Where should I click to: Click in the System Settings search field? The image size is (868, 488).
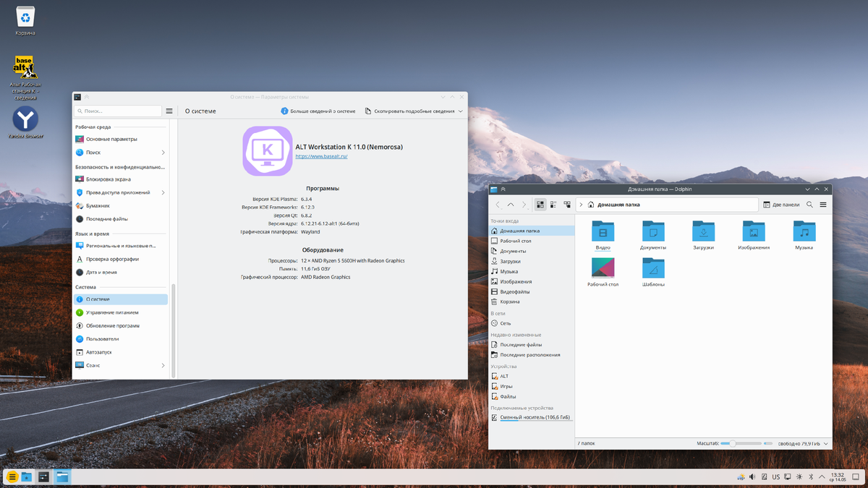click(x=118, y=111)
